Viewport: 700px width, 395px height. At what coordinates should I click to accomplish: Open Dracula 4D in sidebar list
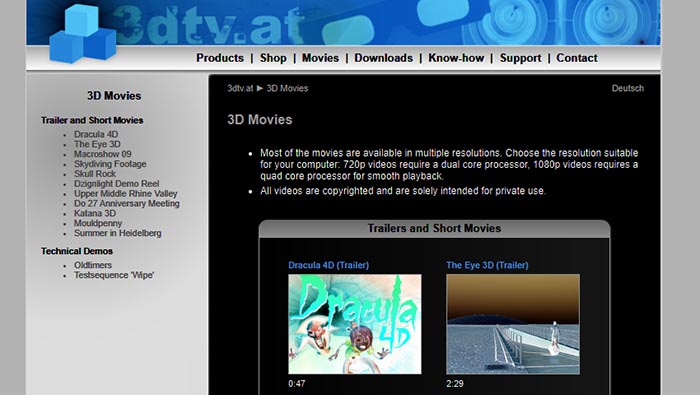(x=96, y=134)
